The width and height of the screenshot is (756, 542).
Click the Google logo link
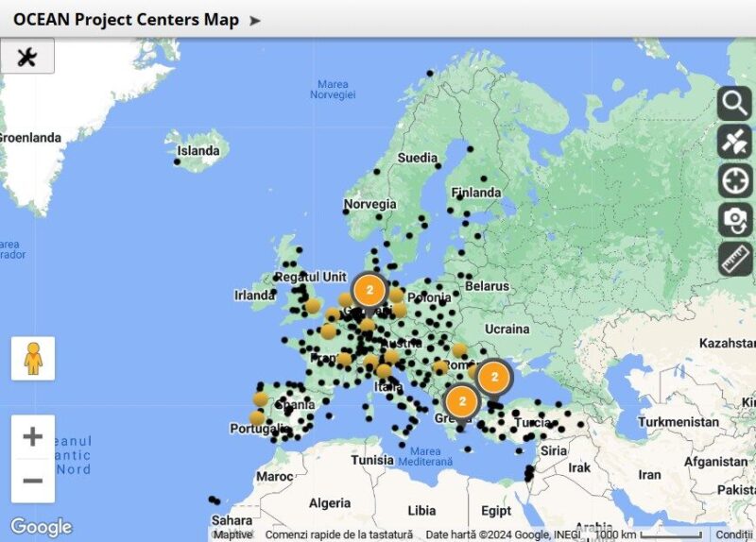click(42, 527)
